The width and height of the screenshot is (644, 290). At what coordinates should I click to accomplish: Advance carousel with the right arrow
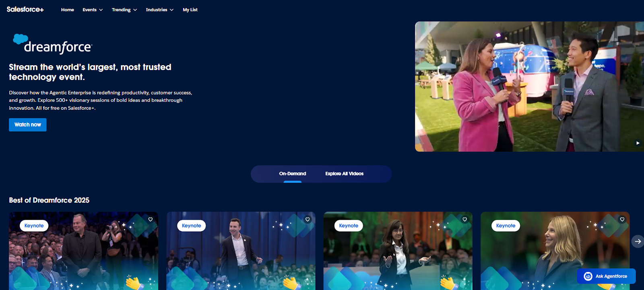(638, 241)
